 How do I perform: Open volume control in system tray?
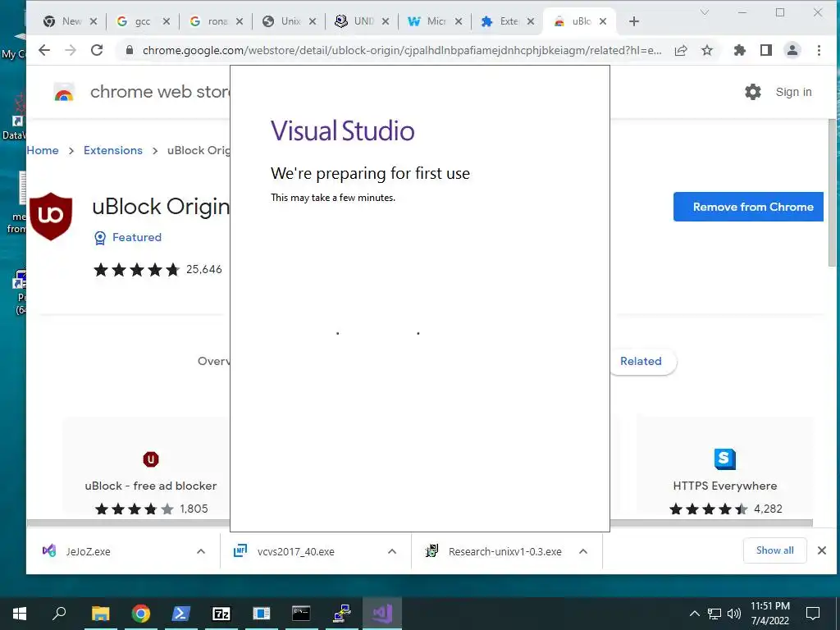(x=734, y=614)
